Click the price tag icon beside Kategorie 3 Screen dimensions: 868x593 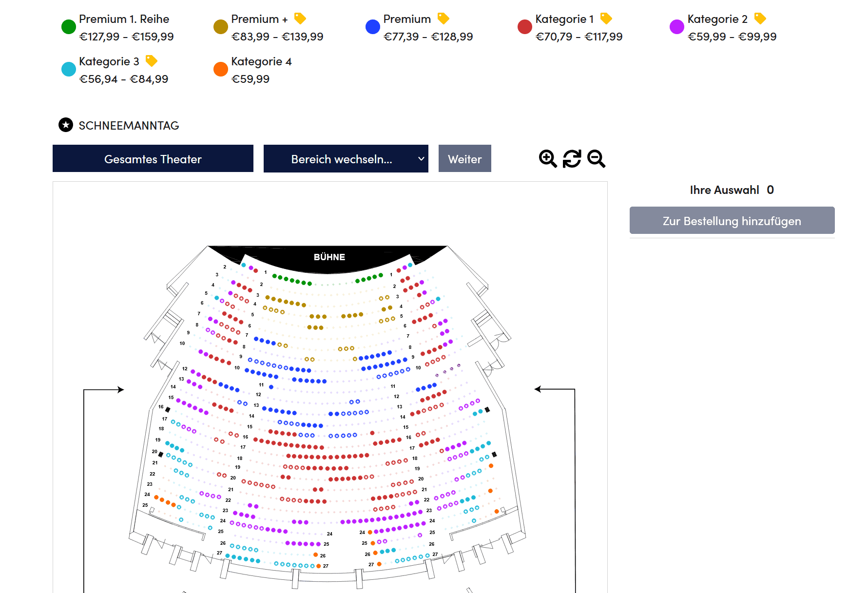click(x=152, y=61)
